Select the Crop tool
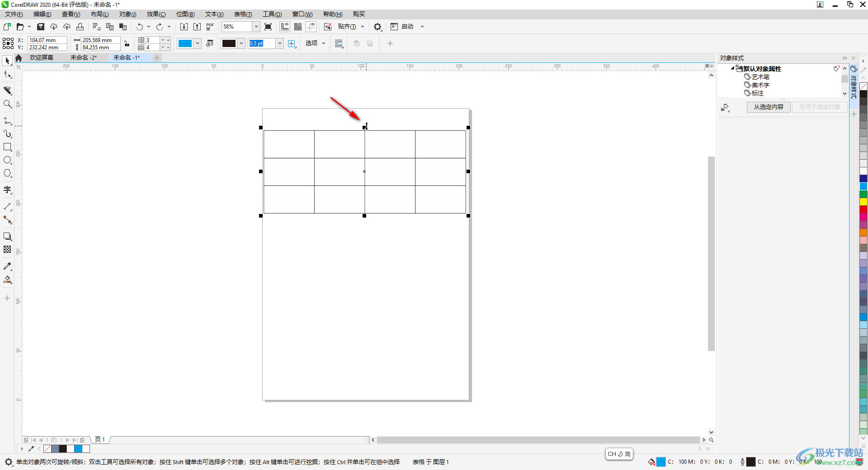Screen dimensions: 868x470 pyautogui.click(x=7, y=90)
